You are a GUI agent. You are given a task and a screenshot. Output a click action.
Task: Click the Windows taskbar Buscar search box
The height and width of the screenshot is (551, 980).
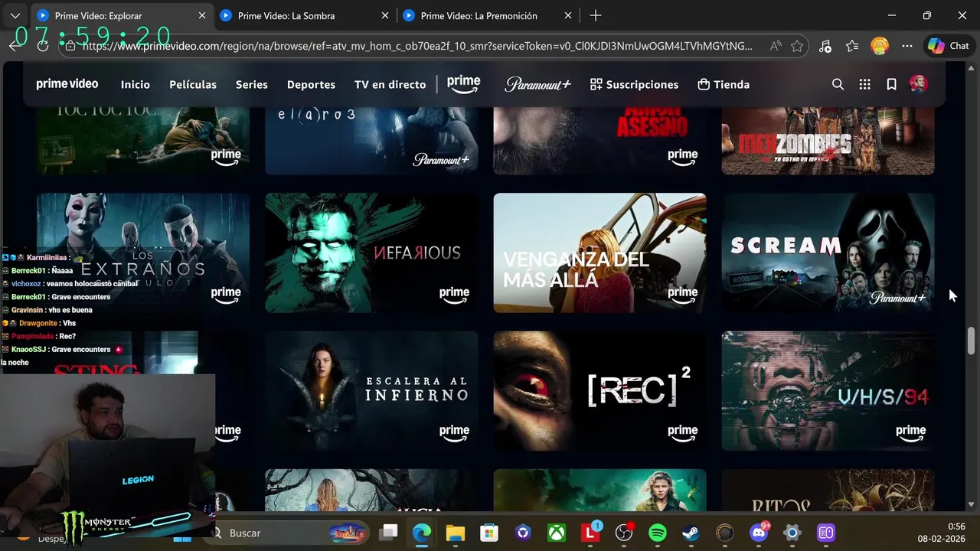coord(286,533)
